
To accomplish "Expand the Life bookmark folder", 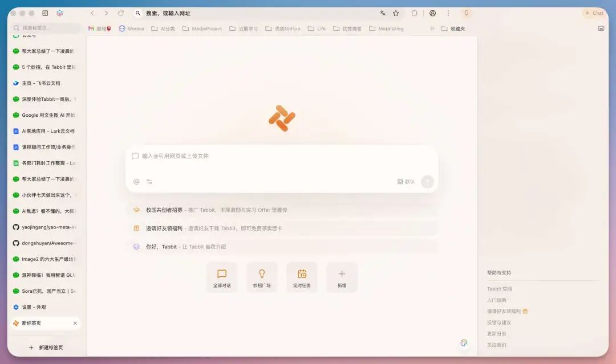I will (317, 28).
